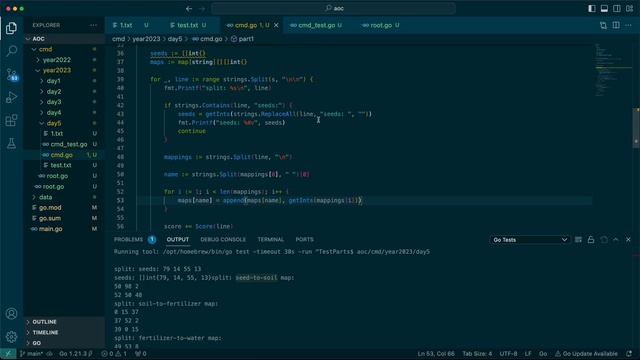This screenshot has height=360, width=640.
Task: Maximize the panel with the chevron up
Action: coord(616,240)
